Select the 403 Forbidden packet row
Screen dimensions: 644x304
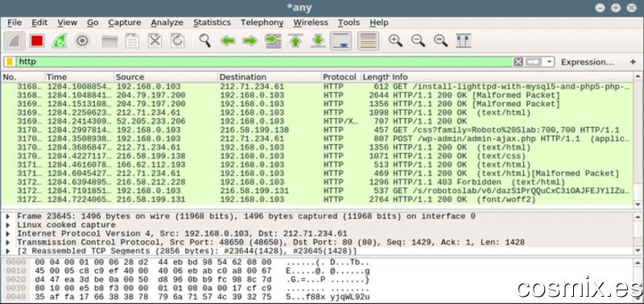click(x=316, y=182)
